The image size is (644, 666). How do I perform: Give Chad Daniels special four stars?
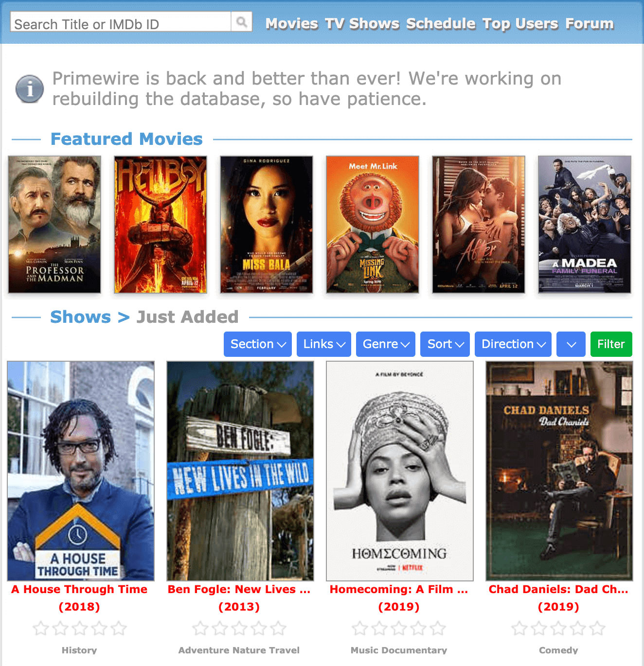tap(578, 629)
